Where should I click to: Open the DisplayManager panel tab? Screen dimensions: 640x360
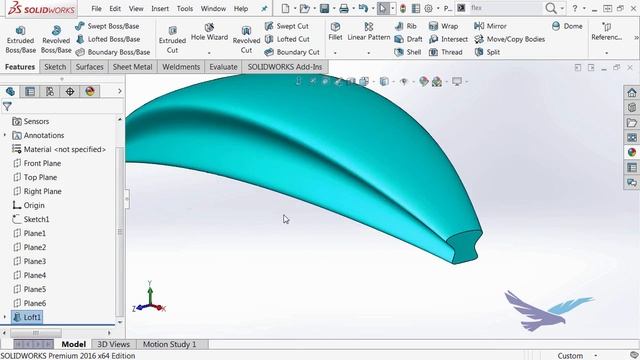[90, 91]
